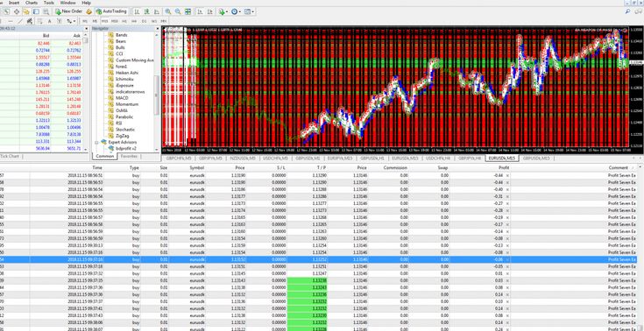Select the D1 timeframe

tap(145, 21)
